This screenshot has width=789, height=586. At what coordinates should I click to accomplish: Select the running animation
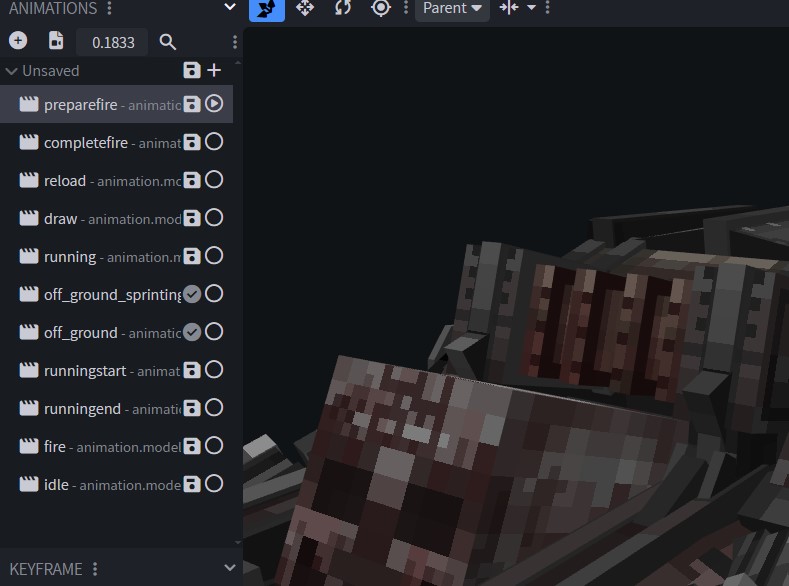[x=116, y=256]
